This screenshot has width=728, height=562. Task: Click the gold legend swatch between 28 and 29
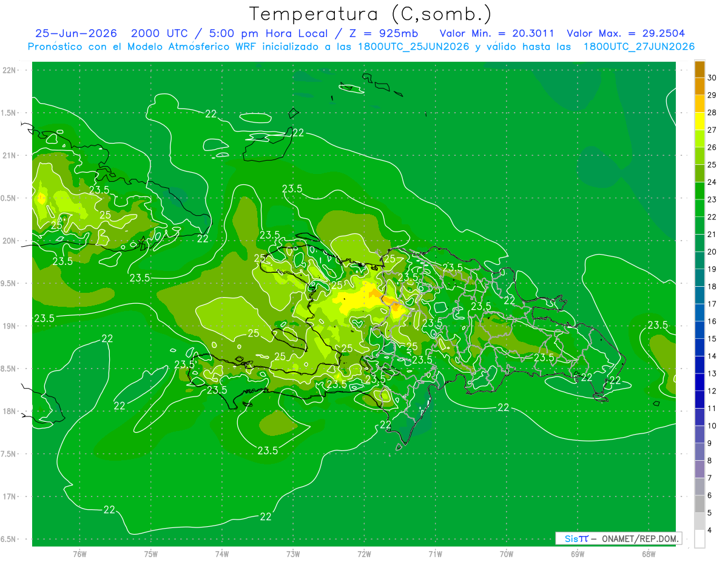click(x=699, y=104)
